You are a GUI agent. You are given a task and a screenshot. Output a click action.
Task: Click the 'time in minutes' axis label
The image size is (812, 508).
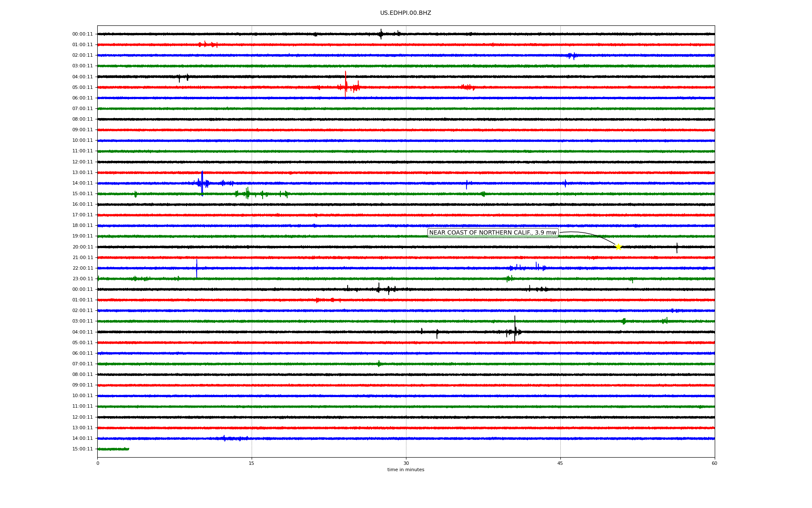pos(406,469)
